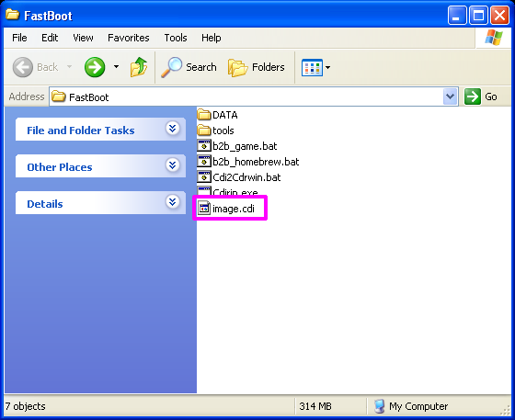This screenshot has width=515, height=420.
Task: Select the image.cdi file
Action: [x=226, y=209]
